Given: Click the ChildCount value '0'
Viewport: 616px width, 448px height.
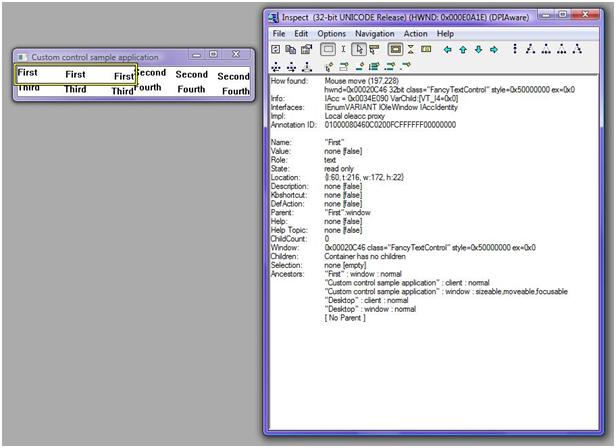Looking at the screenshot, I should tap(327, 239).
